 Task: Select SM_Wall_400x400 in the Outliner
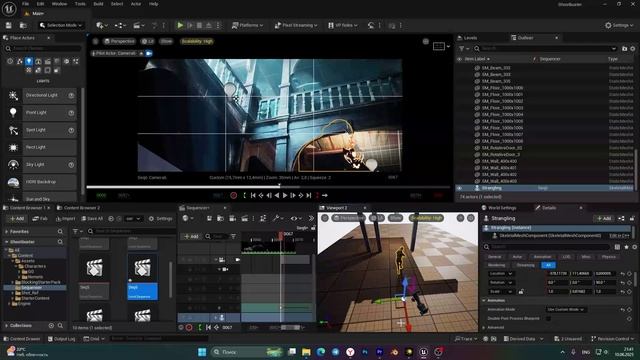tap(499, 161)
